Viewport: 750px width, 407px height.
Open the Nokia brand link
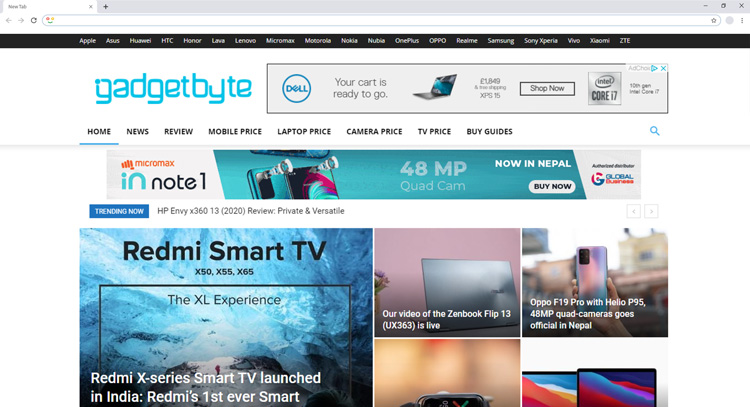point(349,41)
